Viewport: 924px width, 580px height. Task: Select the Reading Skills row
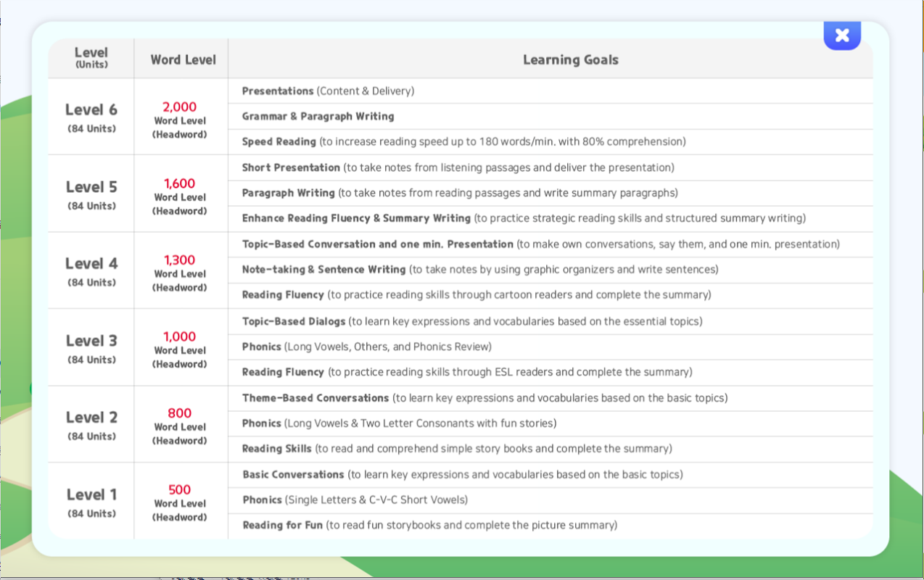click(x=550, y=449)
